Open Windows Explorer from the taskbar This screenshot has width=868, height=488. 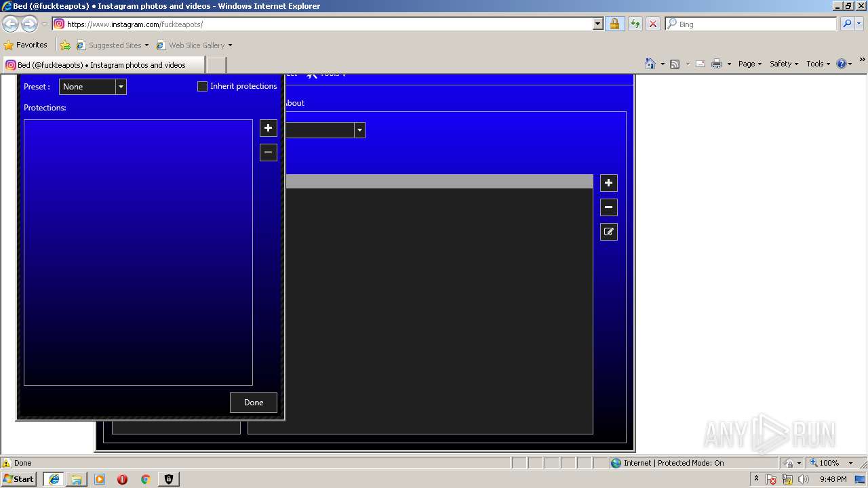(x=77, y=479)
